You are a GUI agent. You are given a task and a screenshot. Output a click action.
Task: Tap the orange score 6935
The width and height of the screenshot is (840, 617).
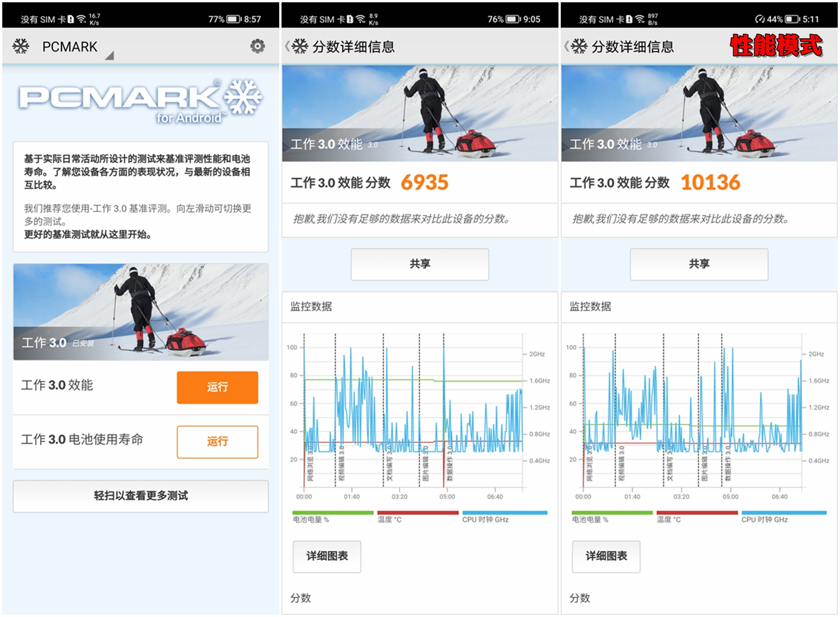point(424,182)
